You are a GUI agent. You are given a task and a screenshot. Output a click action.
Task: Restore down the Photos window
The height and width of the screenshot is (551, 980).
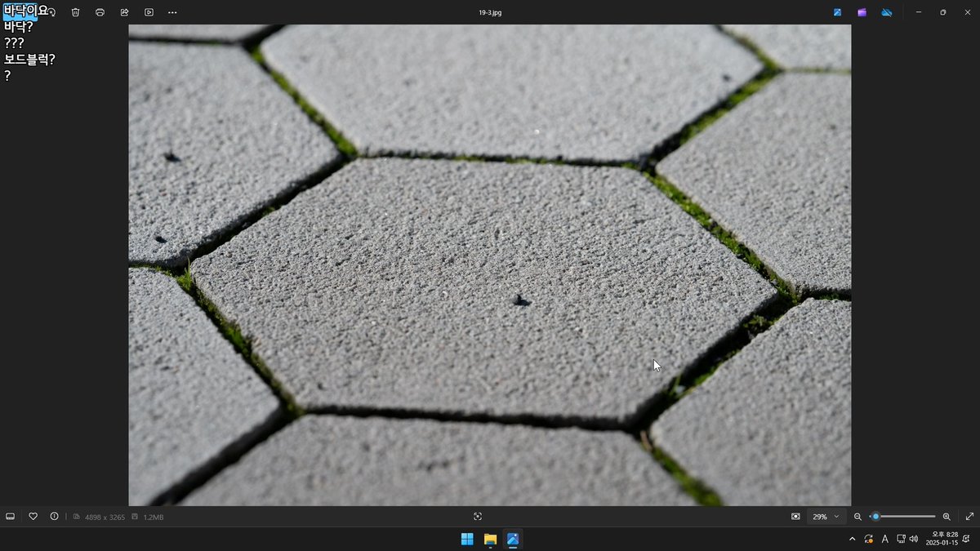[x=943, y=12]
